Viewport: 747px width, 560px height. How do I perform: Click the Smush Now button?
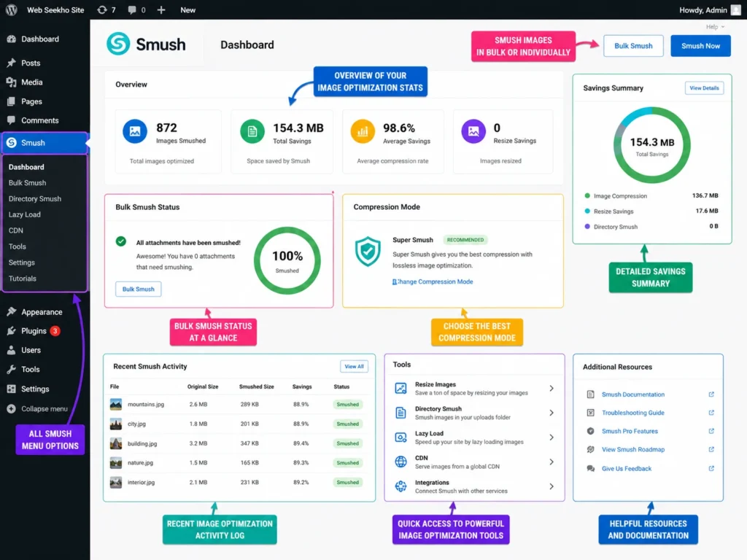(700, 46)
